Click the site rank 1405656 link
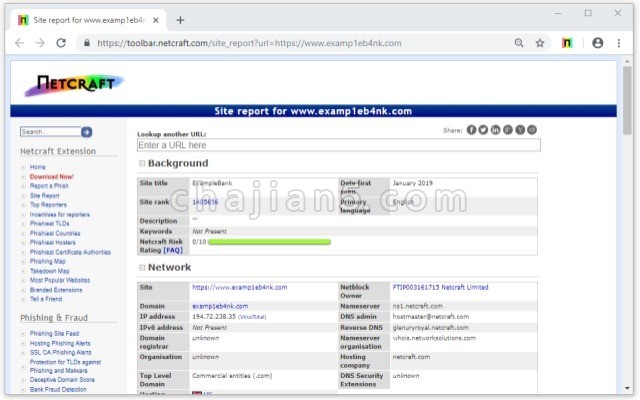This screenshot has width=640, height=400. click(x=205, y=202)
